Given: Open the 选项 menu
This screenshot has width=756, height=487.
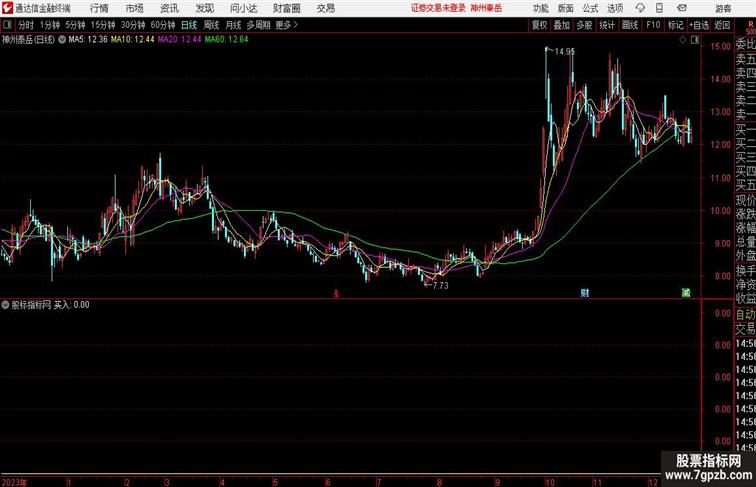Looking at the screenshot, I should pos(615,8).
